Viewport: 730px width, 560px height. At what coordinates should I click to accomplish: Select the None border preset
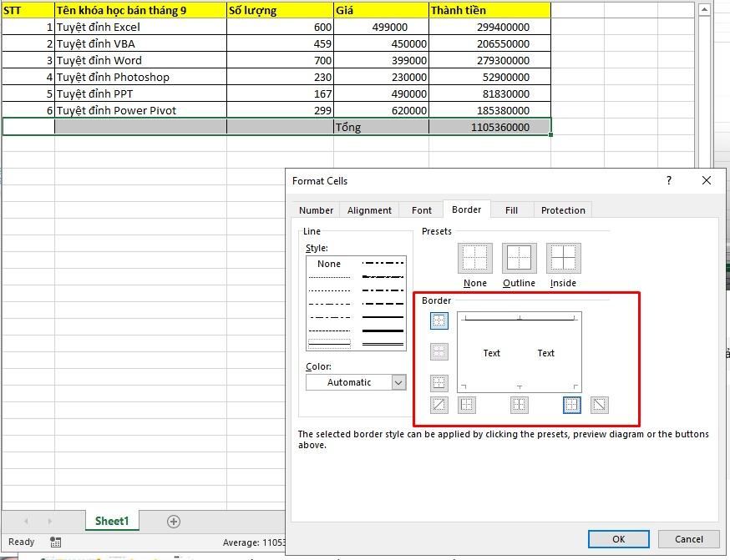pos(474,260)
